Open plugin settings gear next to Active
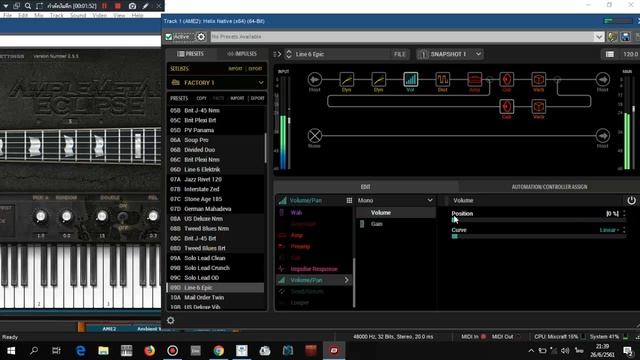640x360 pixels. pyautogui.click(x=201, y=37)
